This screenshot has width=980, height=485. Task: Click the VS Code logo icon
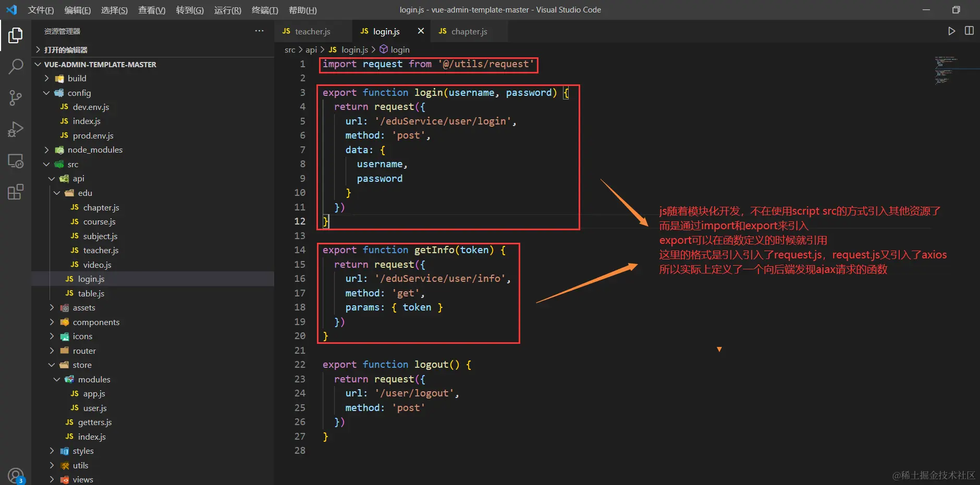[11, 10]
